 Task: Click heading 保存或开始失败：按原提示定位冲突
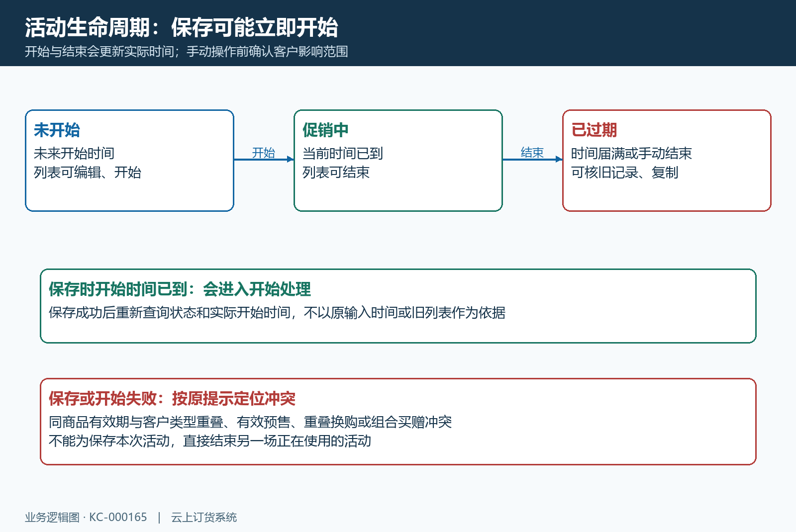[x=172, y=399]
